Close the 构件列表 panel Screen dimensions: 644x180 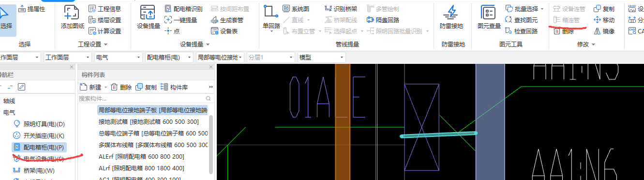point(211,67)
